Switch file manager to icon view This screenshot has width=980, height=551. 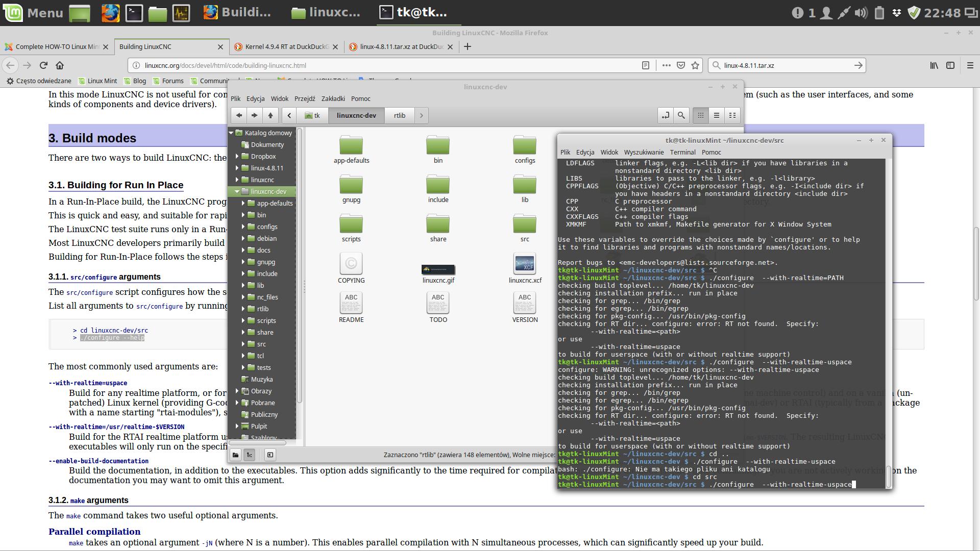click(x=701, y=115)
